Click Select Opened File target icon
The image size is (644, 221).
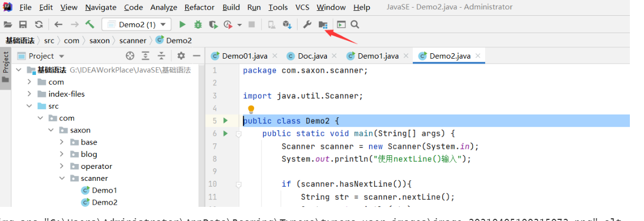[x=129, y=55]
